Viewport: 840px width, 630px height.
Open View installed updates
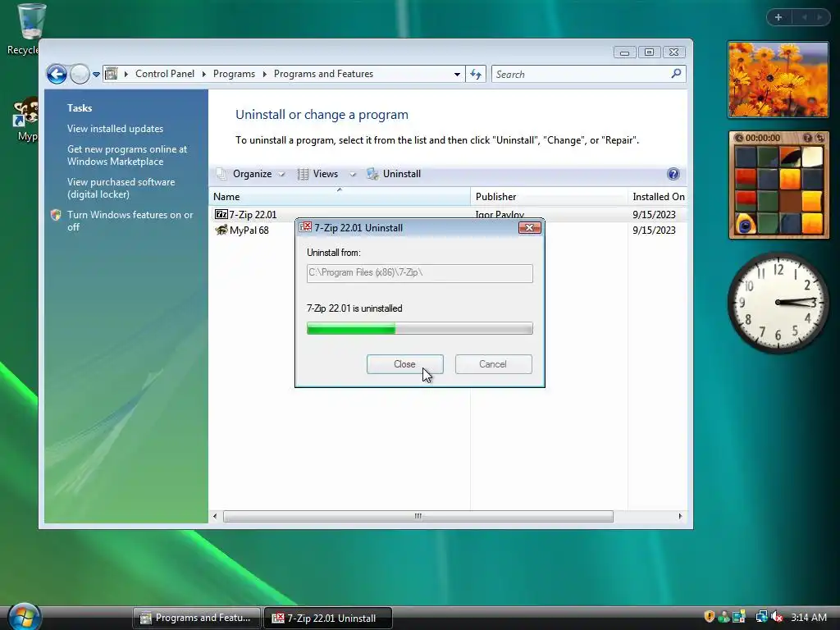pos(115,129)
